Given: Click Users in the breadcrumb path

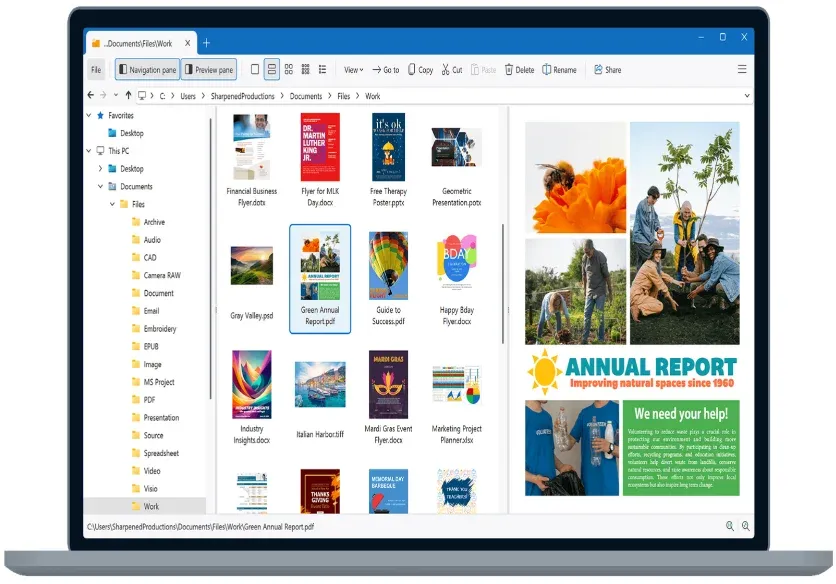Looking at the screenshot, I should pos(188,96).
